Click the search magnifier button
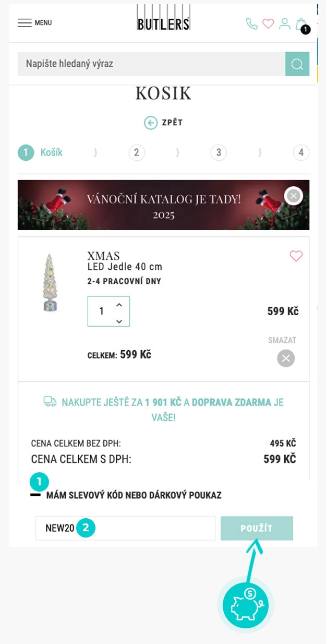The height and width of the screenshot is (644, 326). click(x=297, y=64)
